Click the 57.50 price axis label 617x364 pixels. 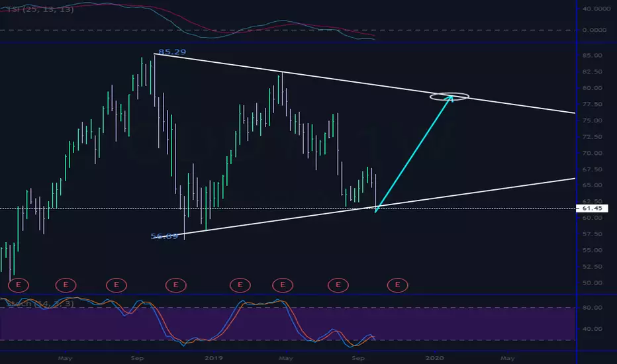[x=593, y=234]
